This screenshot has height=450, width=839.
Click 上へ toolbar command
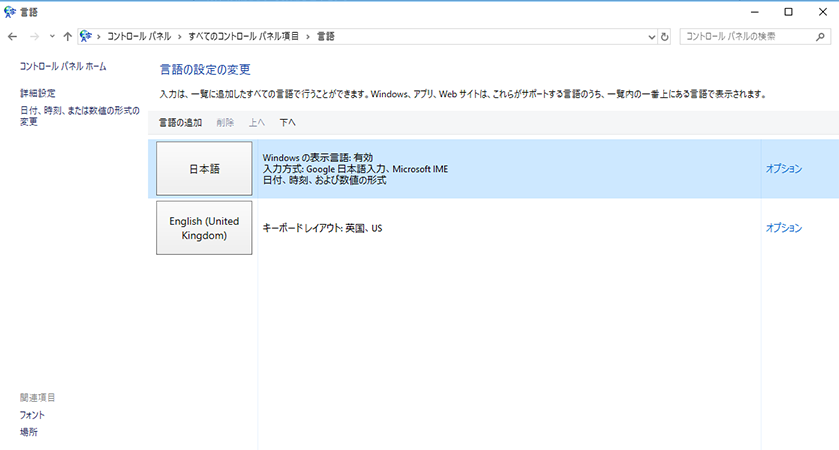pos(256,123)
